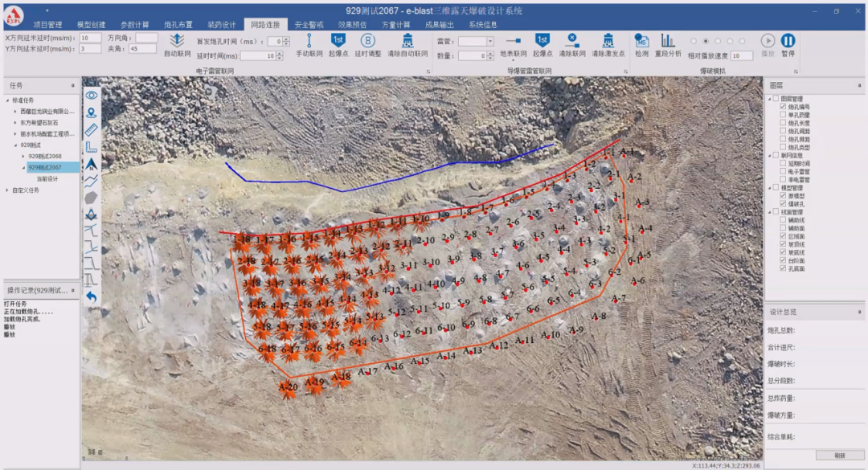Click the 自动联网 auto-network icon

click(x=177, y=41)
